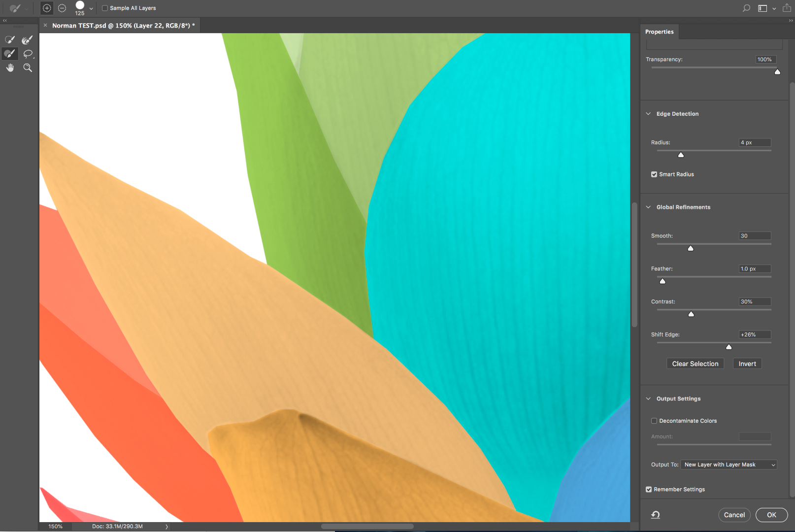Screen dimensions: 795x532
Task: Click the 150% zoom level field
Action: point(55,527)
